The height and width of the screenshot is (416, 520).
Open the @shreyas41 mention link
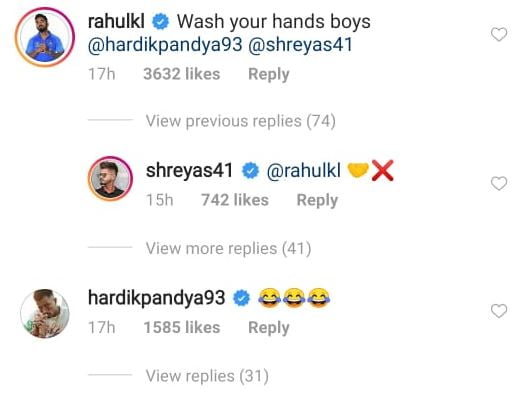300,45
